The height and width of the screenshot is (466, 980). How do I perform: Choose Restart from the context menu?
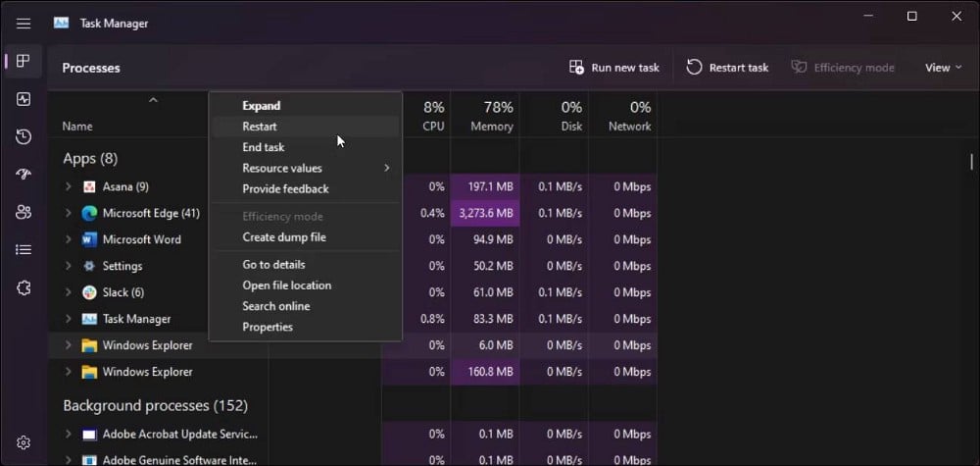tap(260, 127)
